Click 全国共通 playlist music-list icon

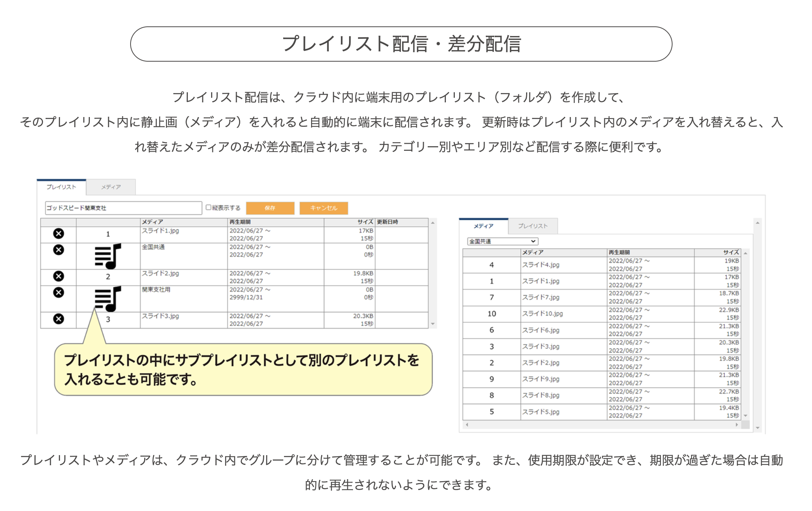(x=108, y=256)
